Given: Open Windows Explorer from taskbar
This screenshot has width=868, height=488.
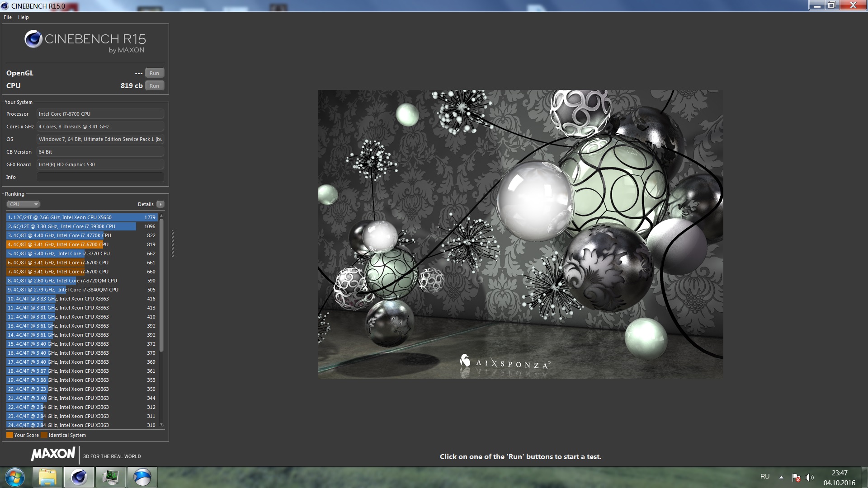Looking at the screenshot, I should click(x=47, y=477).
